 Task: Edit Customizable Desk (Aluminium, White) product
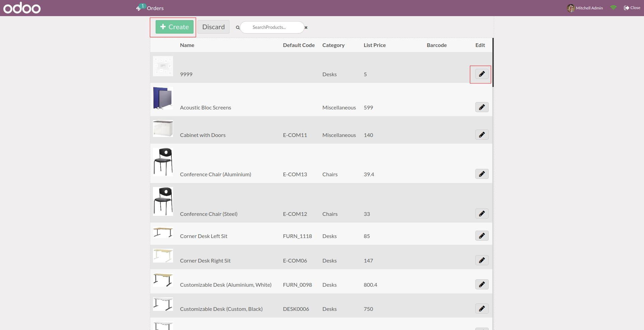tap(482, 284)
